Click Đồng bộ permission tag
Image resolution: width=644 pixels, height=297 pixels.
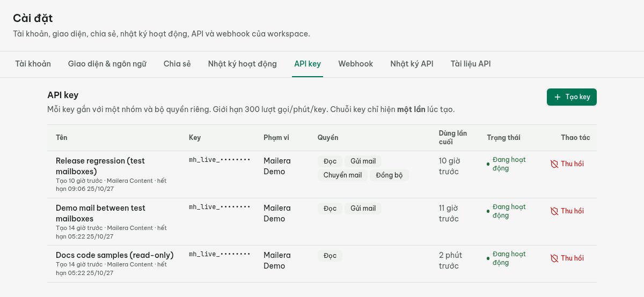389,175
